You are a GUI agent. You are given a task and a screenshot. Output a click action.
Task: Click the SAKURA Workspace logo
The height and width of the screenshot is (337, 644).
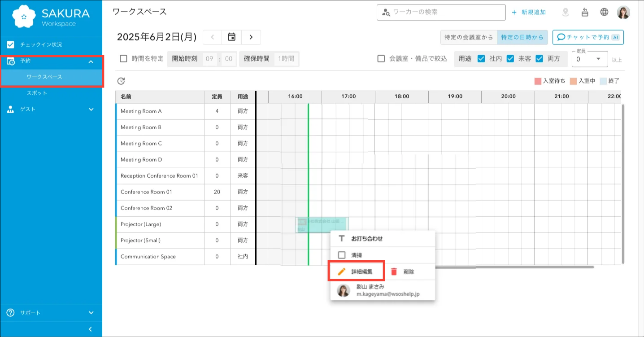tap(51, 16)
